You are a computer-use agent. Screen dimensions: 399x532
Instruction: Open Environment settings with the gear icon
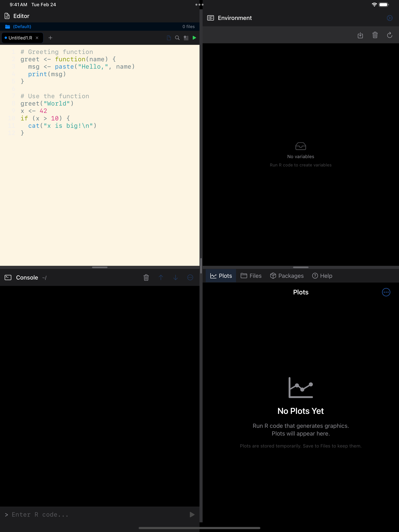point(390,18)
